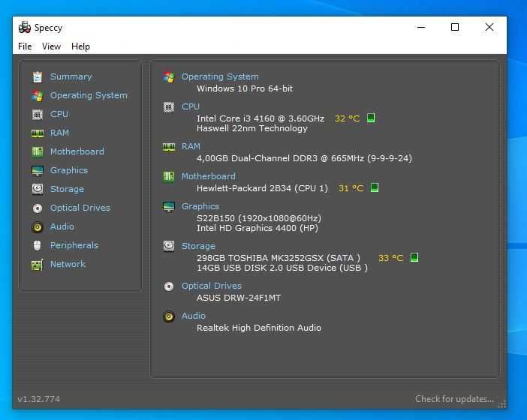The width and height of the screenshot is (527, 420).
Task: Open the View menu
Action: [51, 46]
